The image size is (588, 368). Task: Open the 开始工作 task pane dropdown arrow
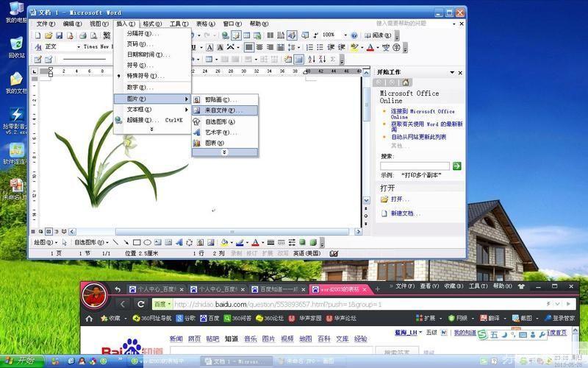pos(452,72)
